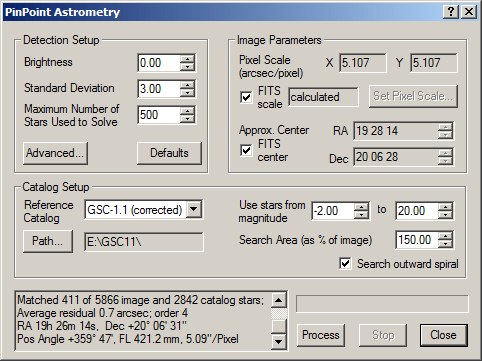This screenshot has width=482, height=361.
Task: Click the Maximum Number of Stars field
Action: point(159,115)
